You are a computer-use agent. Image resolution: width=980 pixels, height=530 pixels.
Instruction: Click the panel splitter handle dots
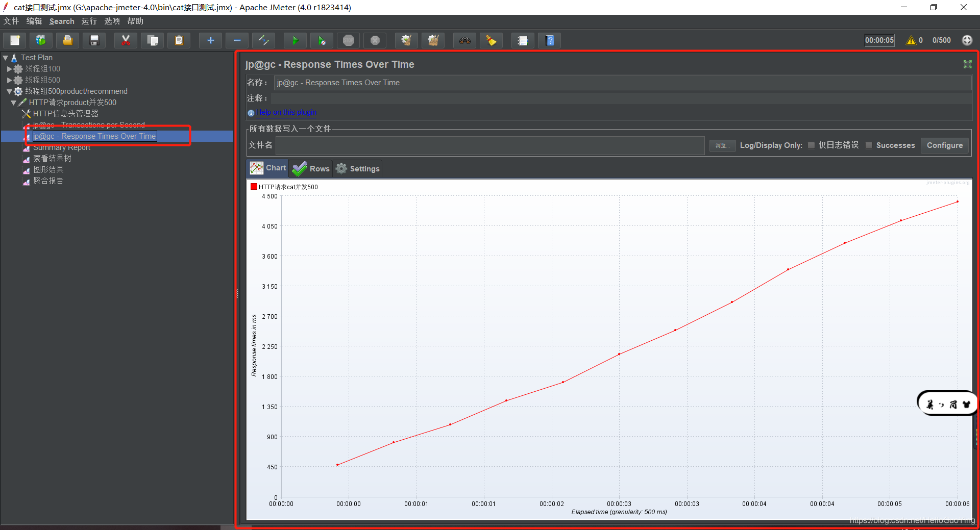coord(237,293)
